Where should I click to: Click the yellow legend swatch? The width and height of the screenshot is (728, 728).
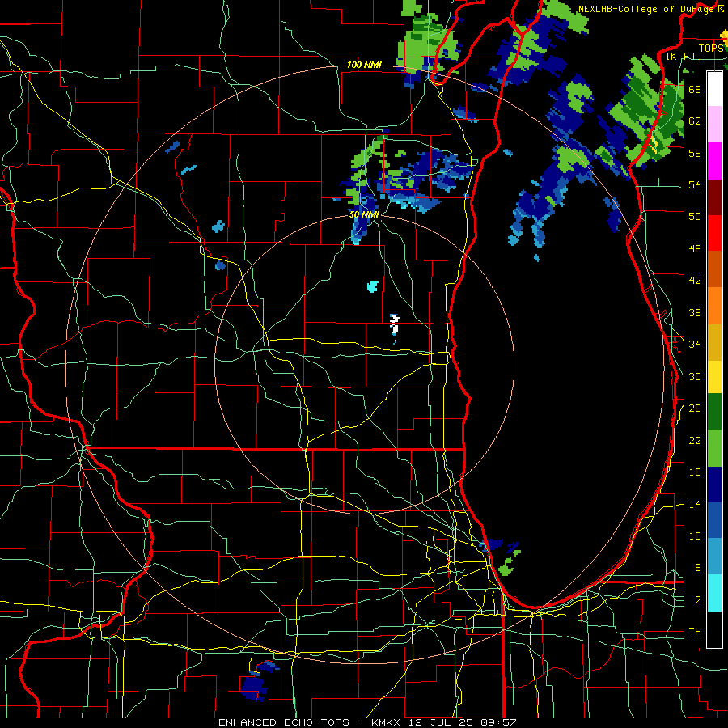(x=714, y=376)
